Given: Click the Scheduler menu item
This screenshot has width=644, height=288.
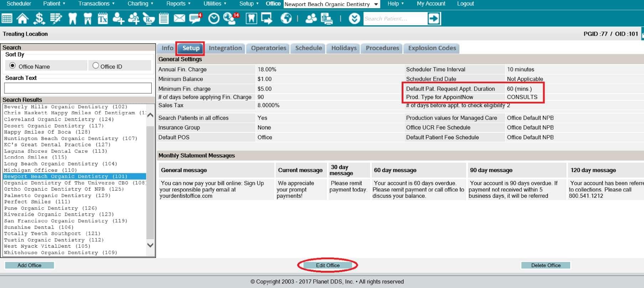Looking at the screenshot, I should (19, 4).
